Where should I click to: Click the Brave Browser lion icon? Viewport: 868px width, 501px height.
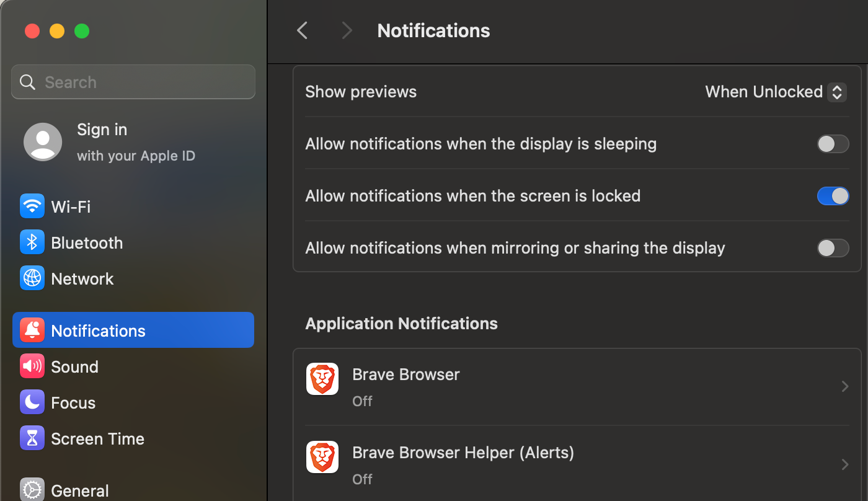click(x=322, y=379)
